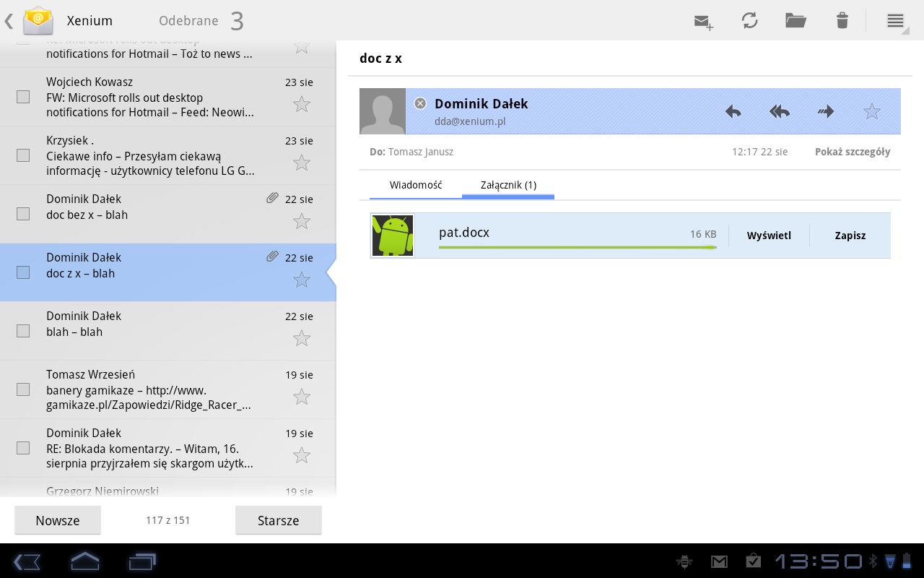Viewport: 924px width, 578px height.
Task: Tap the pat.docx file name
Action: point(464,232)
